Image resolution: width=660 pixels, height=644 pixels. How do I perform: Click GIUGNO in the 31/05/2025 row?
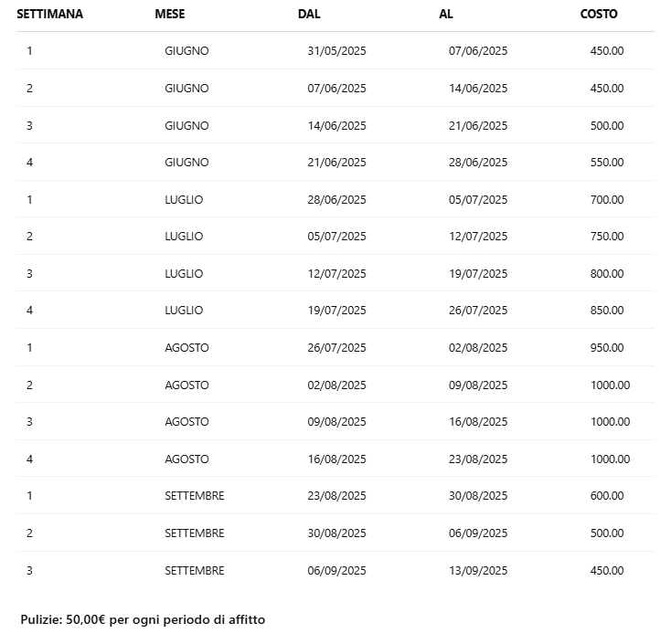pyautogui.click(x=186, y=51)
